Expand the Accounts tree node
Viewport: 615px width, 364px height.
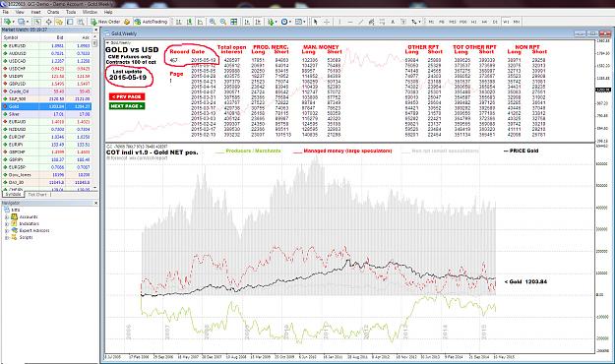(x=7, y=216)
